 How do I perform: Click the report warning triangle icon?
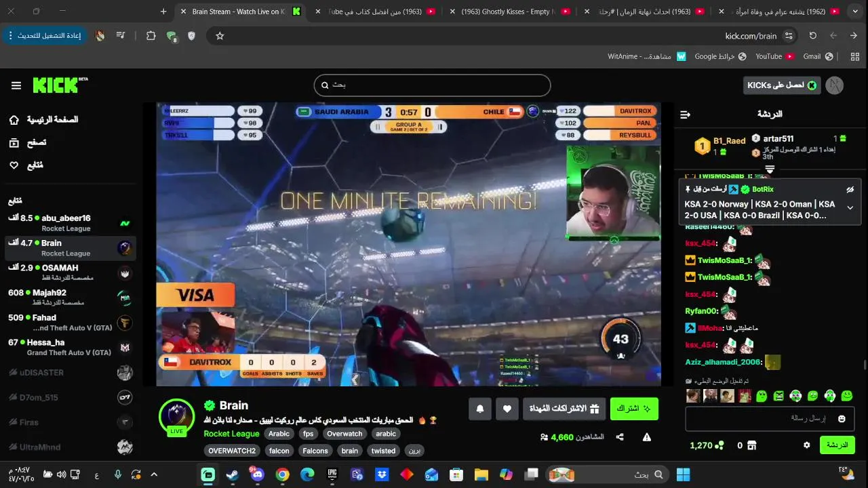pos(647,437)
